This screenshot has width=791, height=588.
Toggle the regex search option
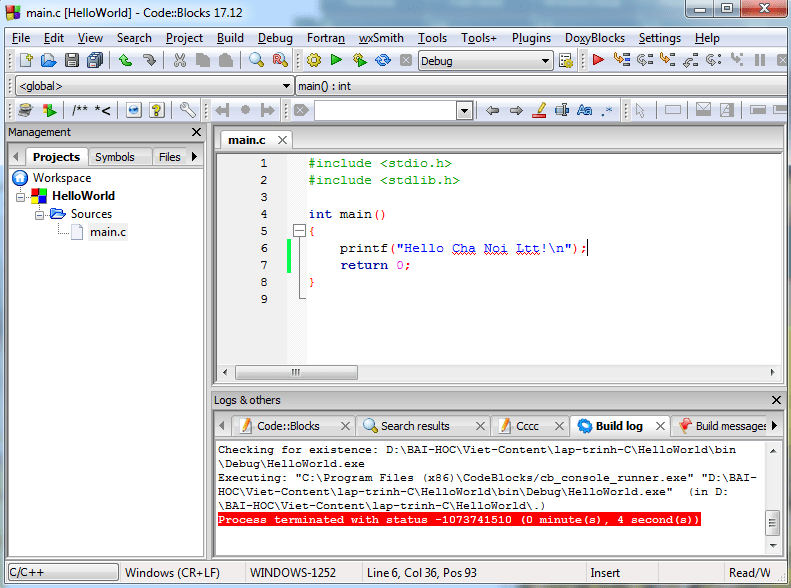point(607,110)
